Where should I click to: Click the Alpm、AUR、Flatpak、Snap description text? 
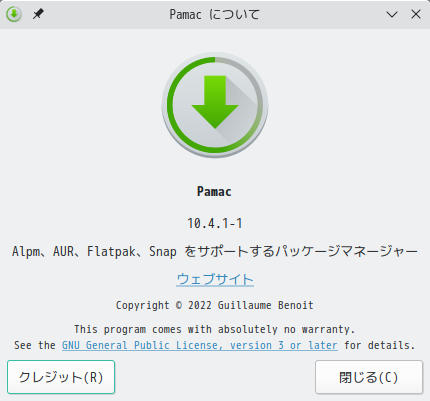(215, 251)
